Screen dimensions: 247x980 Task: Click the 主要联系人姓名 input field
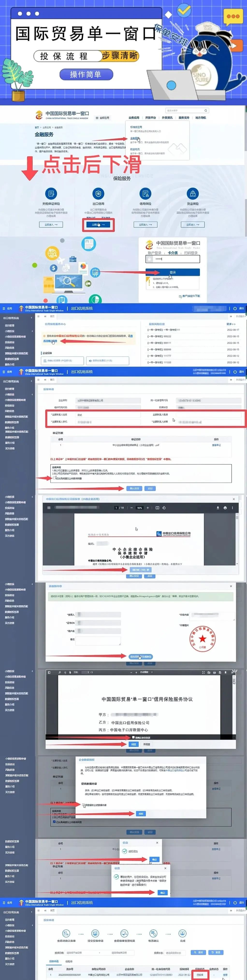(x=107, y=415)
